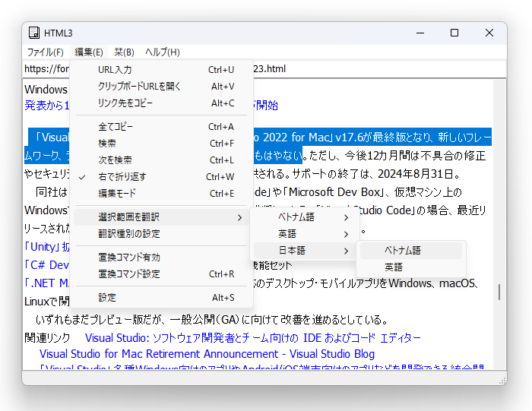Translate Japanese to 英語 in last submenu

pyautogui.click(x=411, y=267)
